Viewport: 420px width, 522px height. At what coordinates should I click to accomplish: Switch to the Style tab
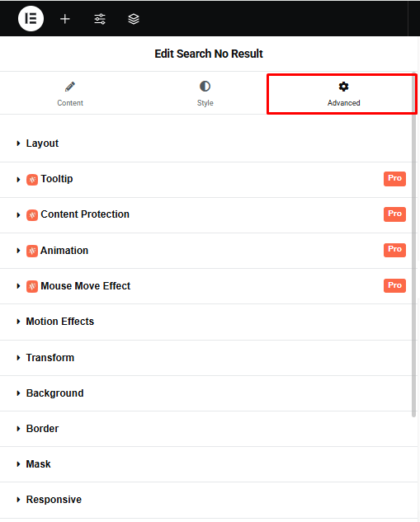205,94
